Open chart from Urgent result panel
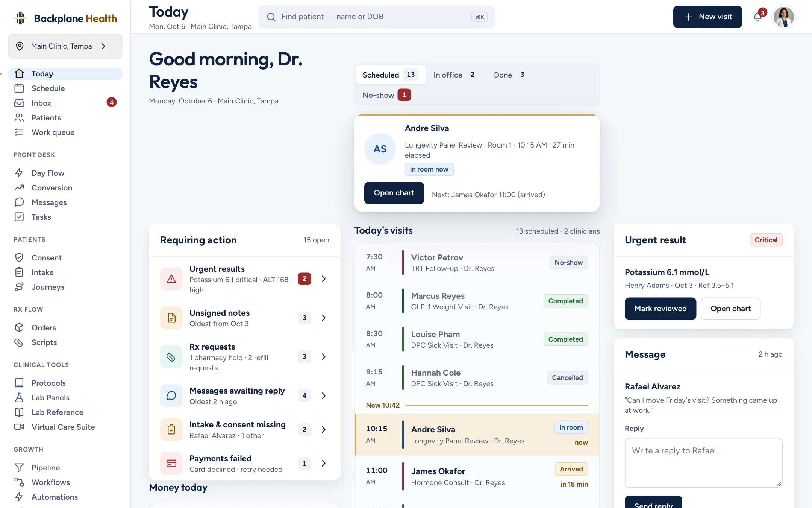Screen dimensions: 812x508 [730, 309]
